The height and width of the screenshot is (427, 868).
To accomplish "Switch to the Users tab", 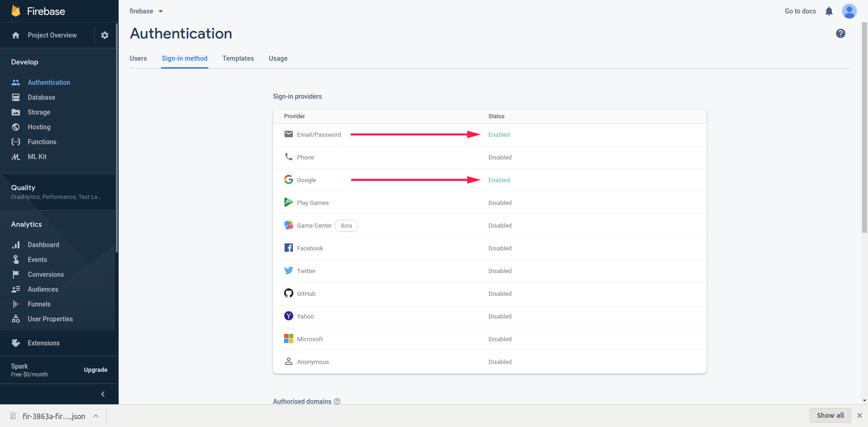I will [138, 58].
